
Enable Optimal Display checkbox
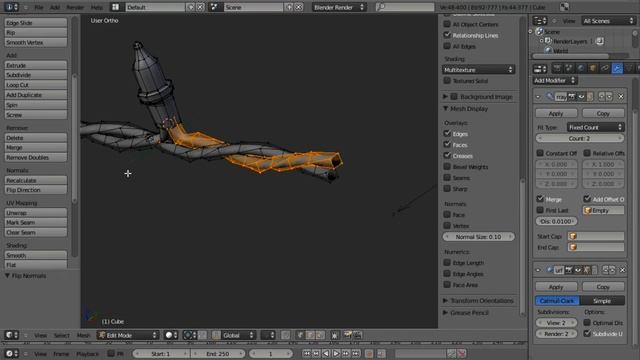click(587, 322)
